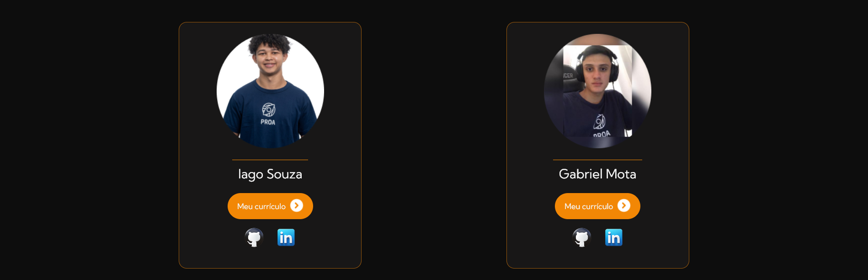This screenshot has height=280, width=868.
Task: Visit Gabriel Mota's GitHub icon
Action: click(x=582, y=237)
